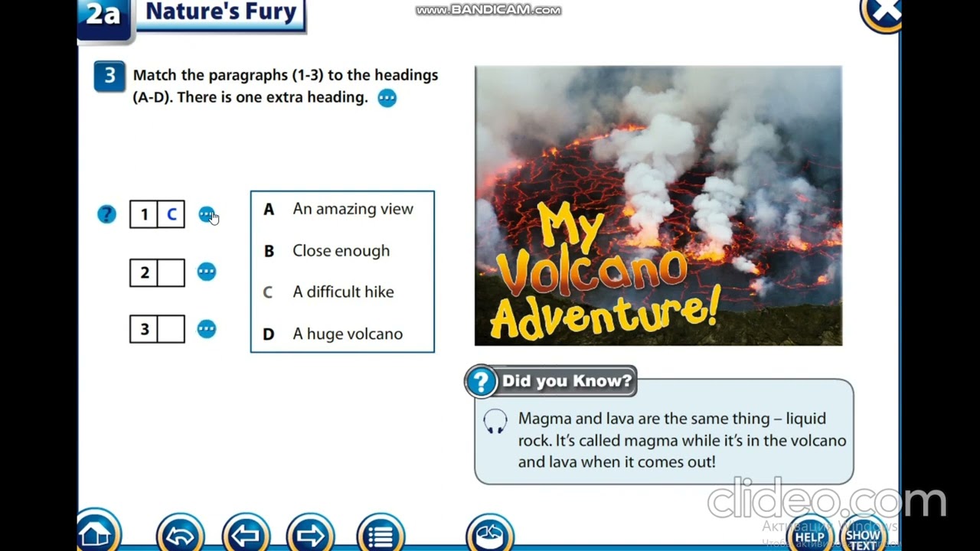Open the blue dots button beside answer box 3
The height and width of the screenshot is (551, 980).
(207, 329)
